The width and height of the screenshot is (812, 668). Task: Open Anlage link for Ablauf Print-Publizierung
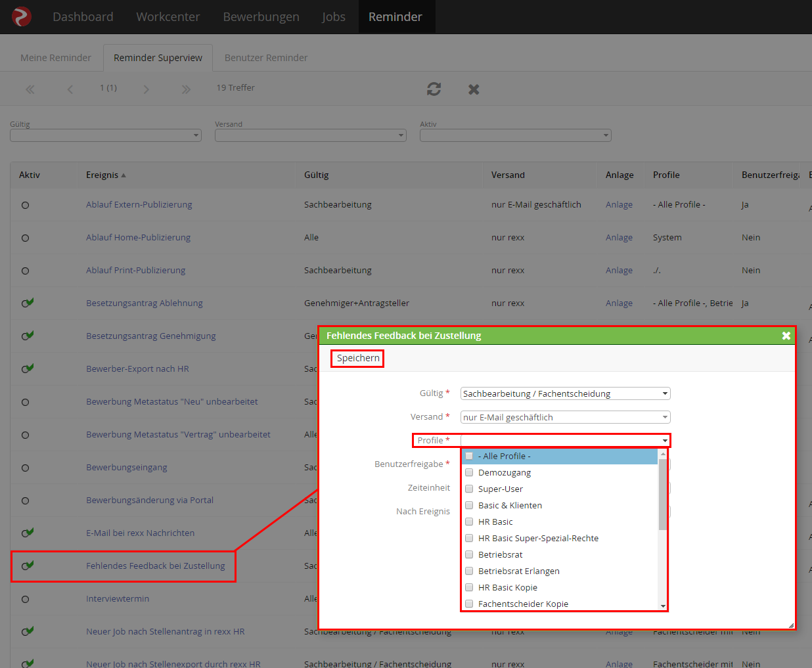[619, 271]
